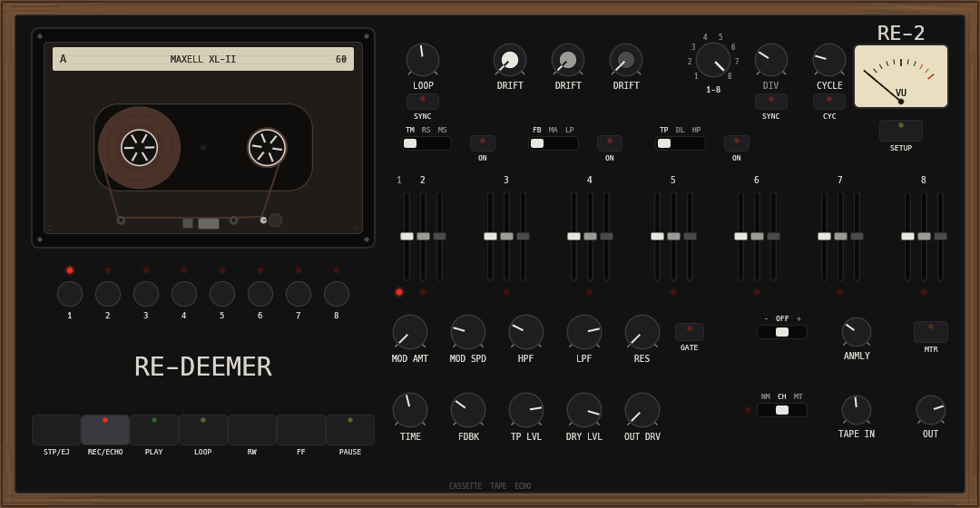
Task: Select slot button 5
Action: point(222,294)
